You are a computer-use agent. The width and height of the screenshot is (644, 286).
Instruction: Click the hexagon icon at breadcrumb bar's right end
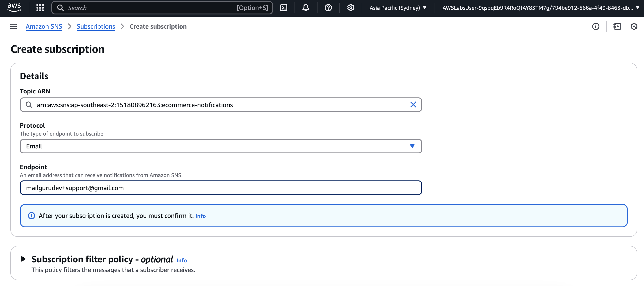pyautogui.click(x=634, y=26)
